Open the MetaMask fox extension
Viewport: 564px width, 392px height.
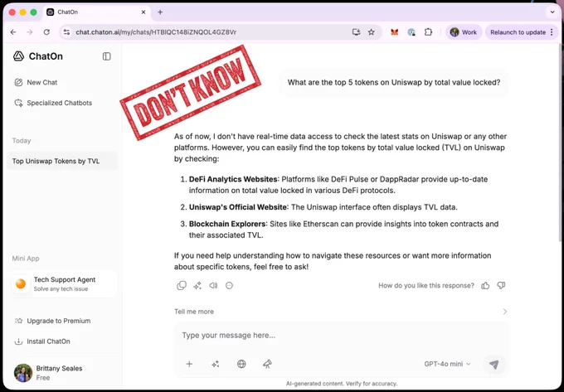(x=395, y=32)
